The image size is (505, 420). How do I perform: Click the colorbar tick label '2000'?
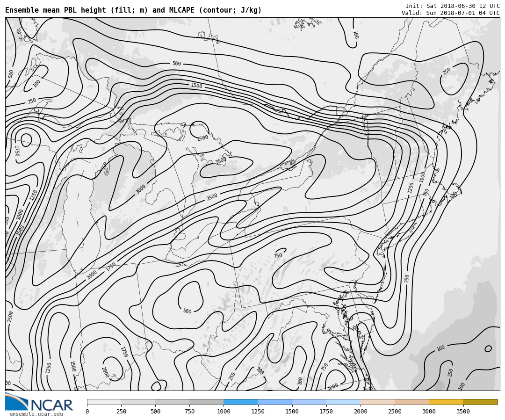click(361, 411)
